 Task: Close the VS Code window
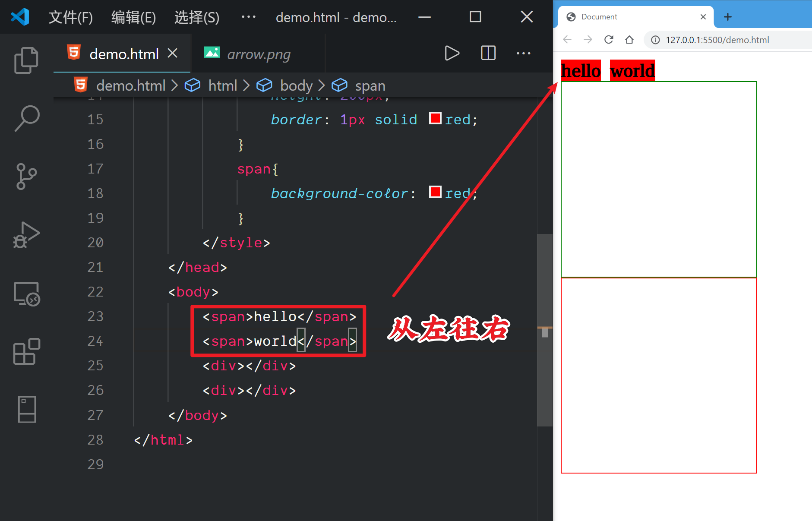(x=527, y=17)
